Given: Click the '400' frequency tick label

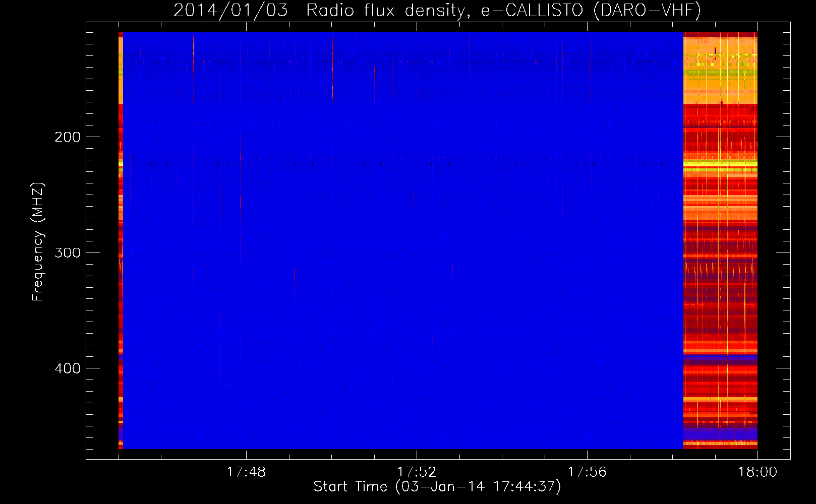Looking at the screenshot, I should 68,368.
